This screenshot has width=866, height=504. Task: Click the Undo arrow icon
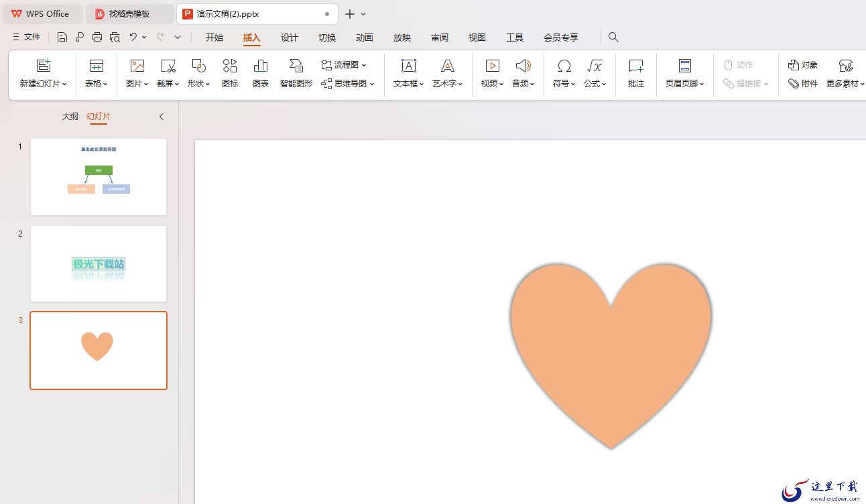[133, 38]
